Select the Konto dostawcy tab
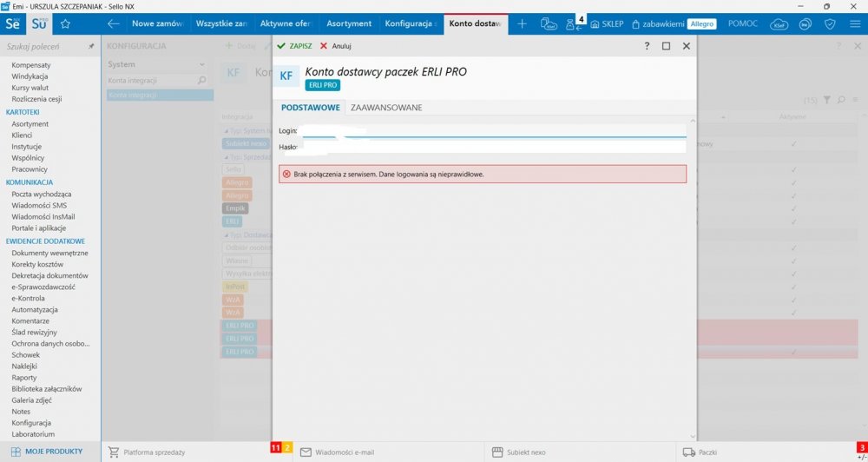Screen dimensions: 868x462 [476, 23]
